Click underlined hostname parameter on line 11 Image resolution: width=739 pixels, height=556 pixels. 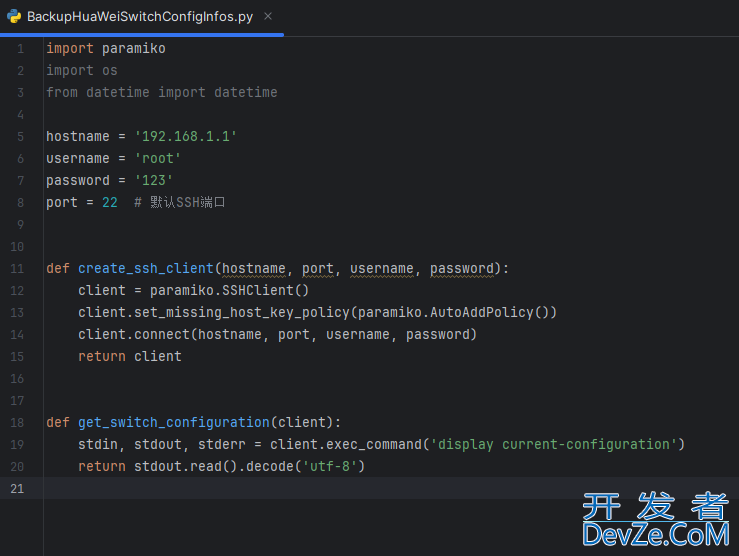[254, 269]
